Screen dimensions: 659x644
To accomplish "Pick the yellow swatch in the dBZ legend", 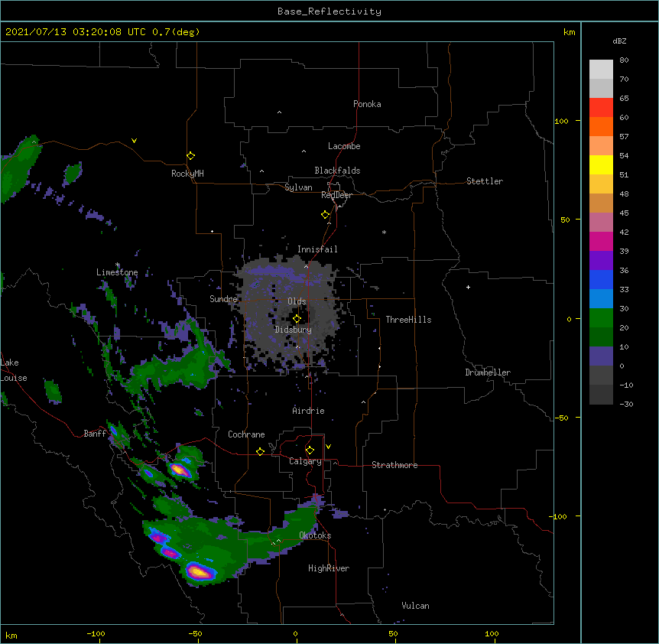I will pyautogui.click(x=601, y=164).
